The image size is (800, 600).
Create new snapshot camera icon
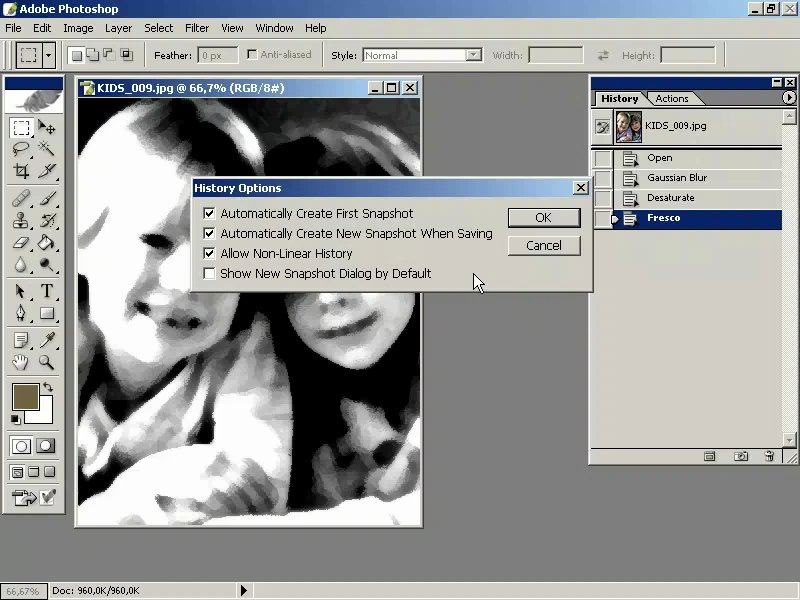click(740, 456)
